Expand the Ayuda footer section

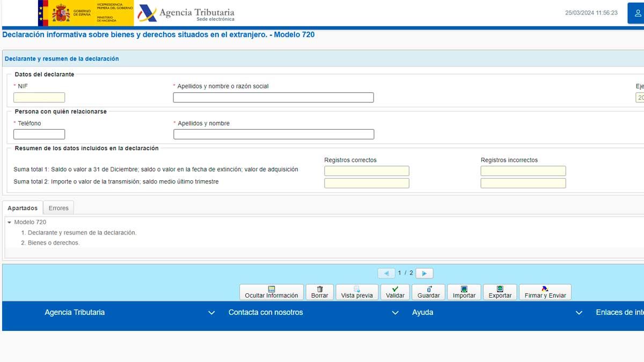click(579, 313)
